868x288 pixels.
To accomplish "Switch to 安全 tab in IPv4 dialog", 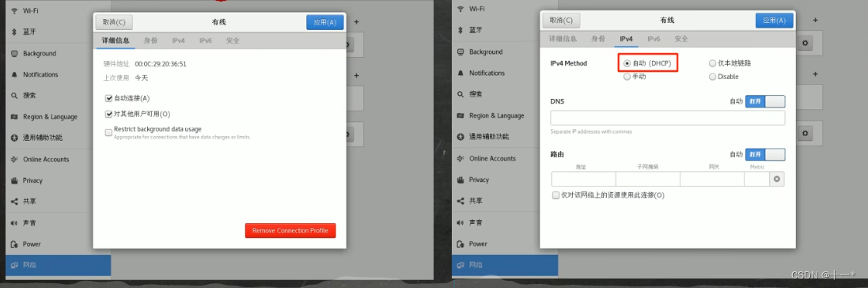I will [x=681, y=39].
